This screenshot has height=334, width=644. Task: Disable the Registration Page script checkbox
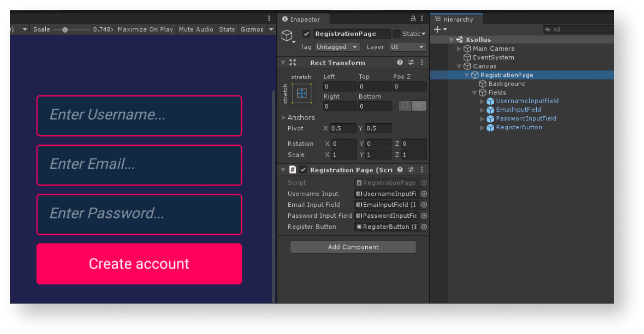point(303,170)
